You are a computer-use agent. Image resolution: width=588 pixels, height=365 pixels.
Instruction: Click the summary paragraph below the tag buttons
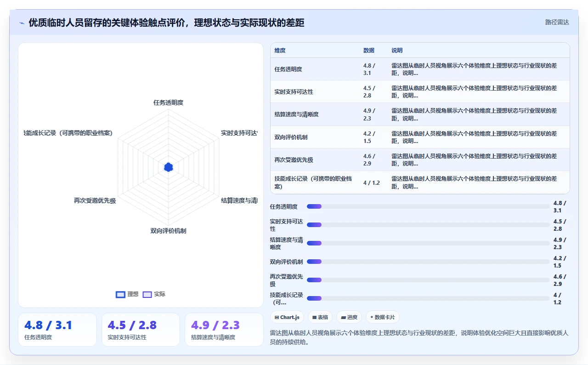(419, 337)
